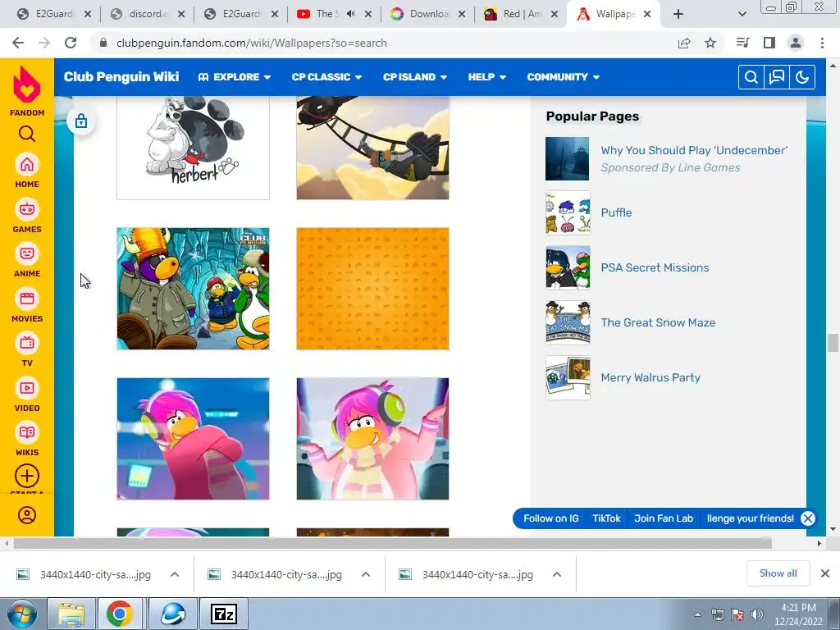Open a new browser tab

(678, 14)
